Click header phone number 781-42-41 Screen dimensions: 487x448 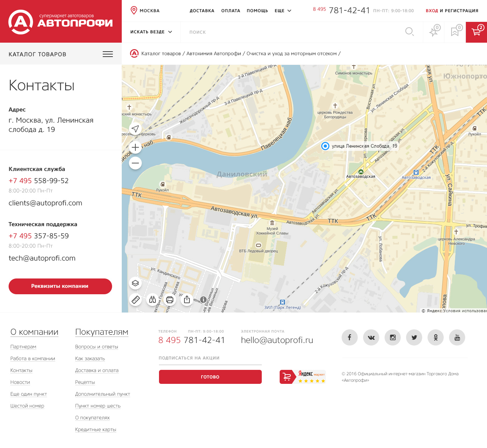[x=349, y=10]
